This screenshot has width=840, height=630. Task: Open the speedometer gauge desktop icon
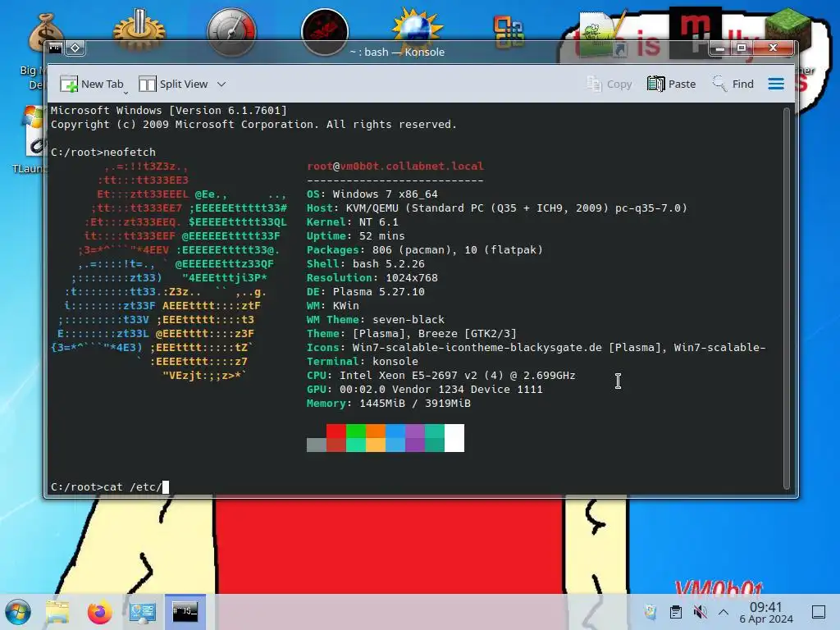coord(231,32)
